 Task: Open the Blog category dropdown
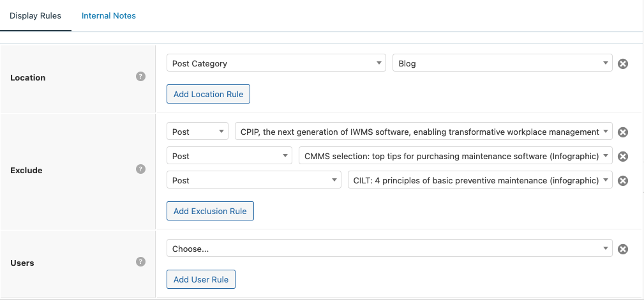[x=502, y=63]
